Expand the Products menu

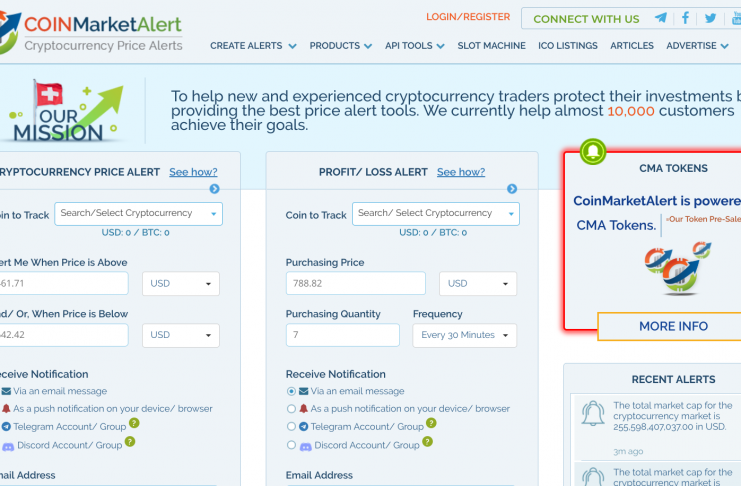click(x=341, y=46)
